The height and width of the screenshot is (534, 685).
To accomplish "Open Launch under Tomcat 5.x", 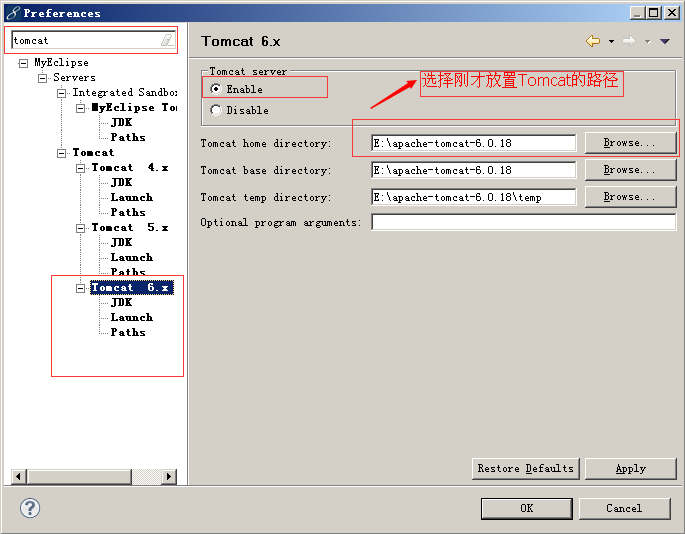I will [131, 257].
